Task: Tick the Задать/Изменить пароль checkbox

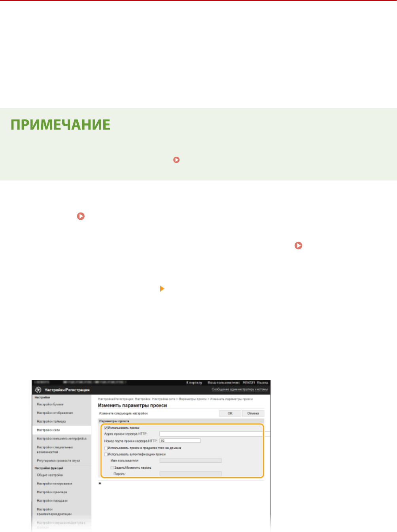Action: click(x=112, y=467)
